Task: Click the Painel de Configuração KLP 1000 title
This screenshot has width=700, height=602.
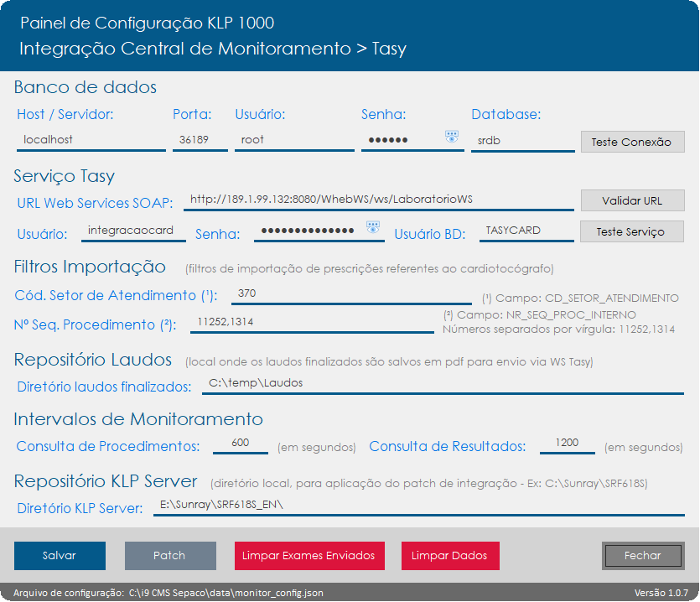Action: pyautogui.click(x=148, y=23)
